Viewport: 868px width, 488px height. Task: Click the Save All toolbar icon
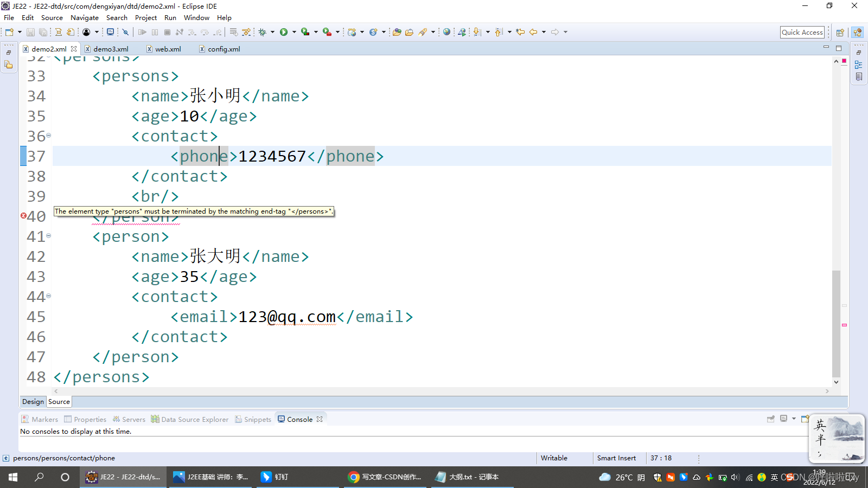click(x=43, y=32)
